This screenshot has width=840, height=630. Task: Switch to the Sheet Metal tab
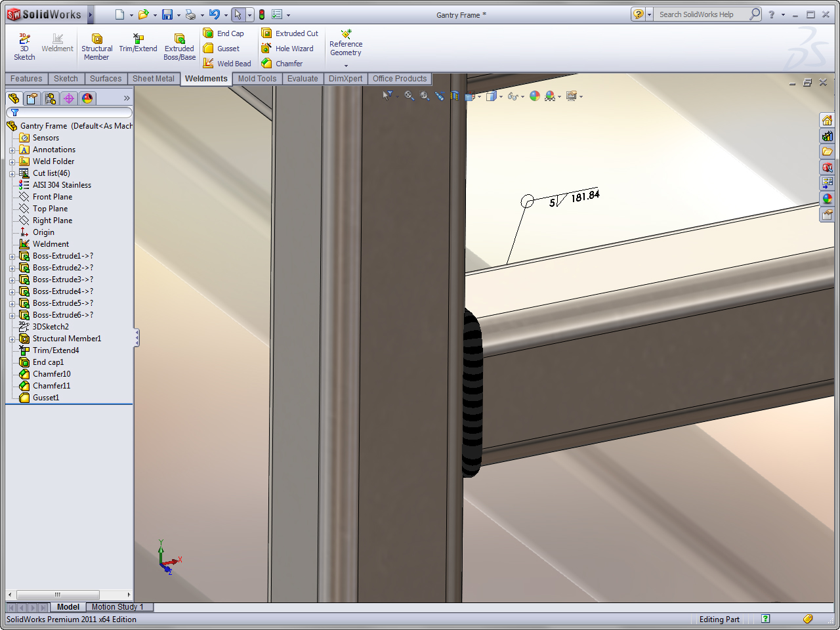click(154, 79)
